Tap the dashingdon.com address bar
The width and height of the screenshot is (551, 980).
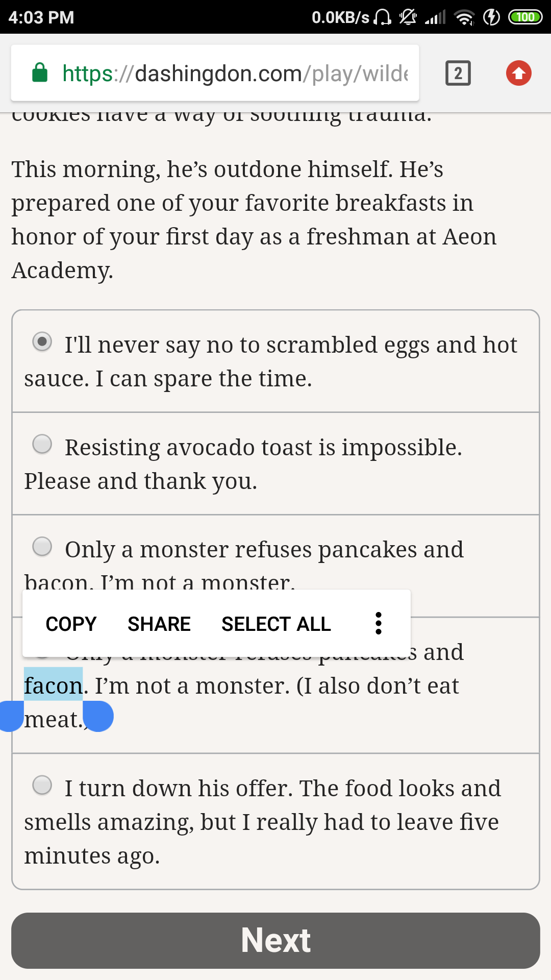tap(235, 73)
